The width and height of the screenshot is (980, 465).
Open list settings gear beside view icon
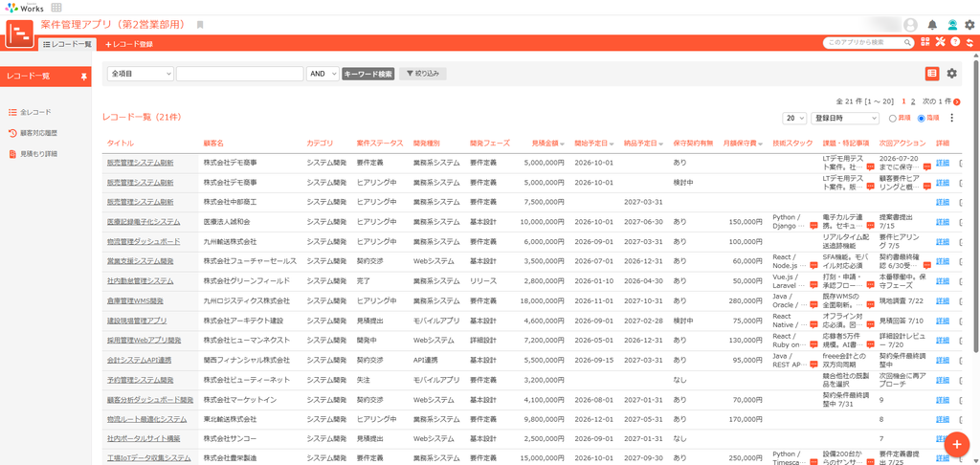tap(951, 73)
